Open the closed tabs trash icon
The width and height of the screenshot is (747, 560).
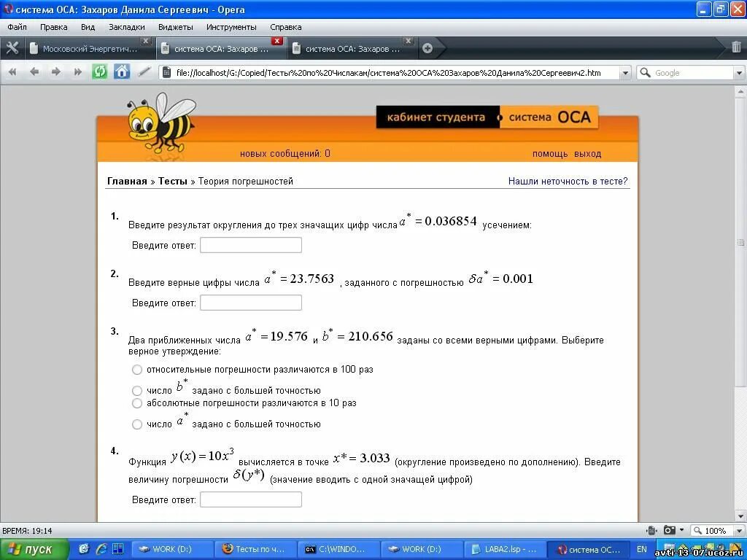tap(736, 47)
